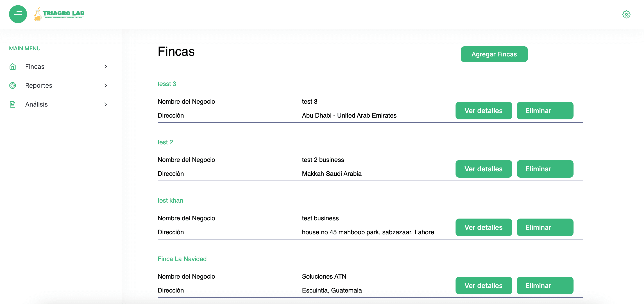Image resolution: width=644 pixels, height=304 pixels.
Task: Click the Triagro Lab logo
Action: tap(59, 14)
